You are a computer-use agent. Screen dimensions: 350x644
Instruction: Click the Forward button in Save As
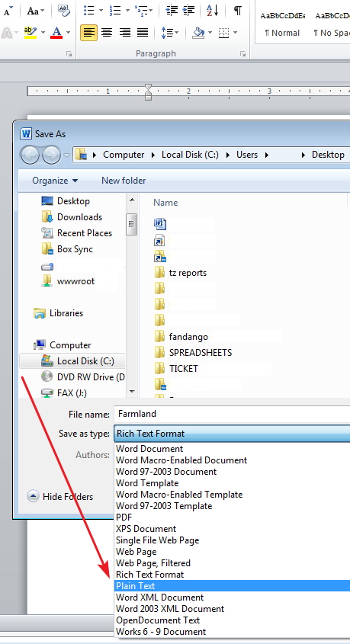[x=51, y=155]
